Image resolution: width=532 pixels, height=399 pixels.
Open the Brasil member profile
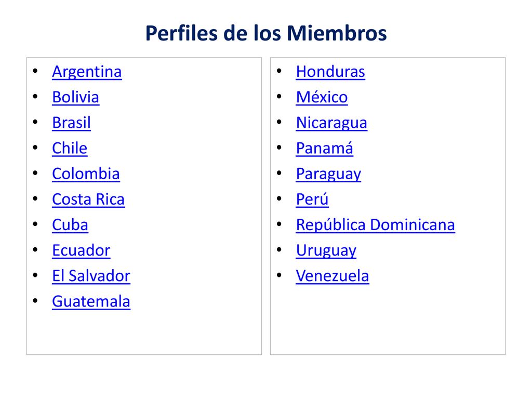click(71, 123)
